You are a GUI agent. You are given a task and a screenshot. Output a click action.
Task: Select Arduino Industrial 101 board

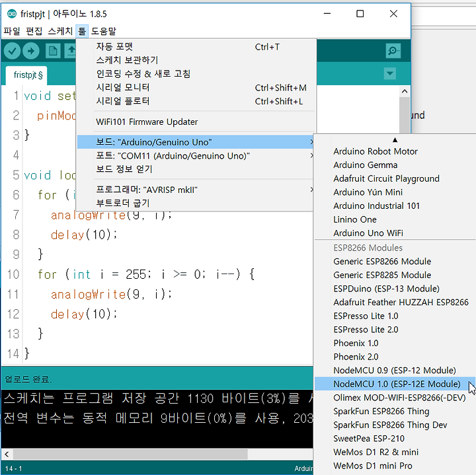[x=395, y=206]
